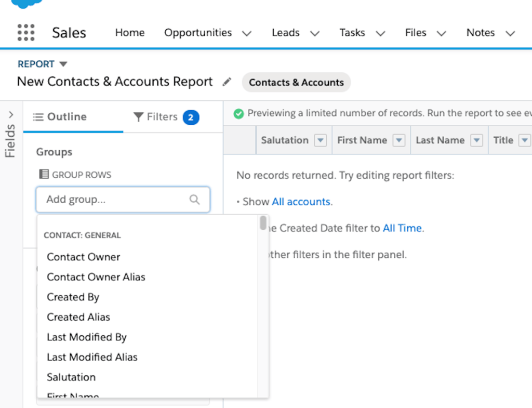Image resolution: width=532 pixels, height=408 pixels.
Task: Select the Outline tab
Action: coord(60,117)
